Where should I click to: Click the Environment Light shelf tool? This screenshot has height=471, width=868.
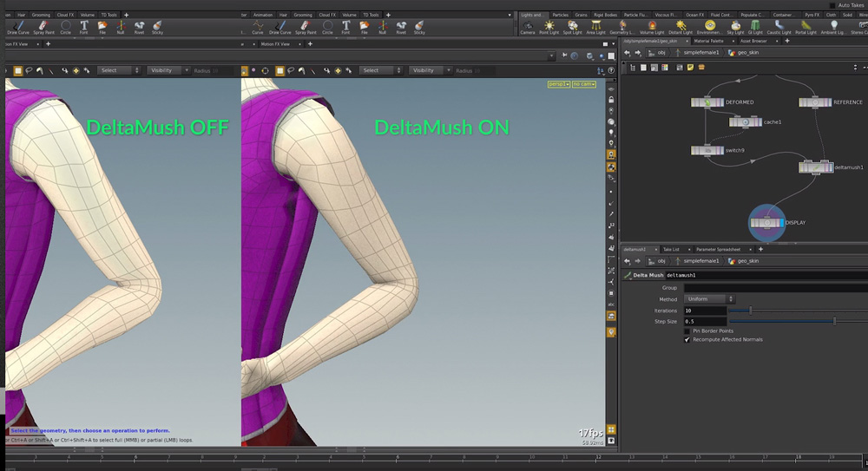click(x=709, y=28)
